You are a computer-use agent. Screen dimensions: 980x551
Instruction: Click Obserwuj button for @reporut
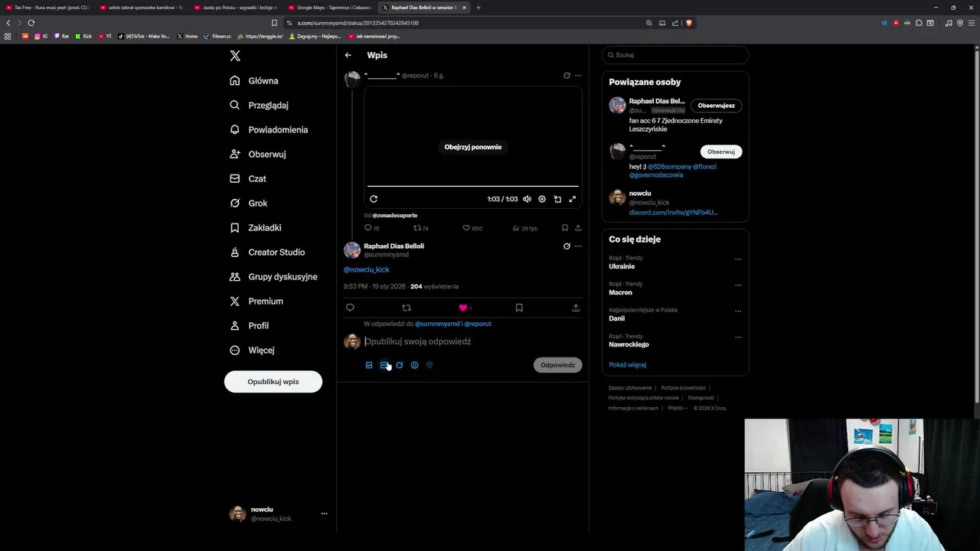coord(721,152)
